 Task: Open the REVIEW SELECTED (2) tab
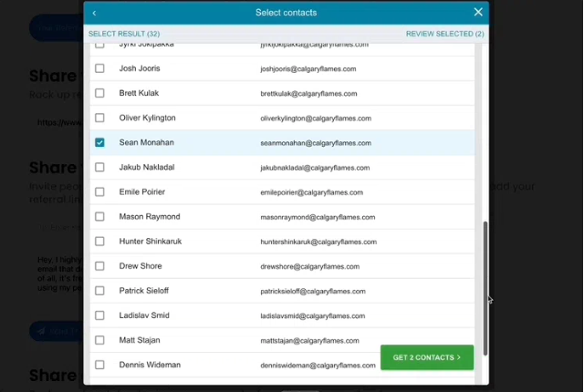444,34
